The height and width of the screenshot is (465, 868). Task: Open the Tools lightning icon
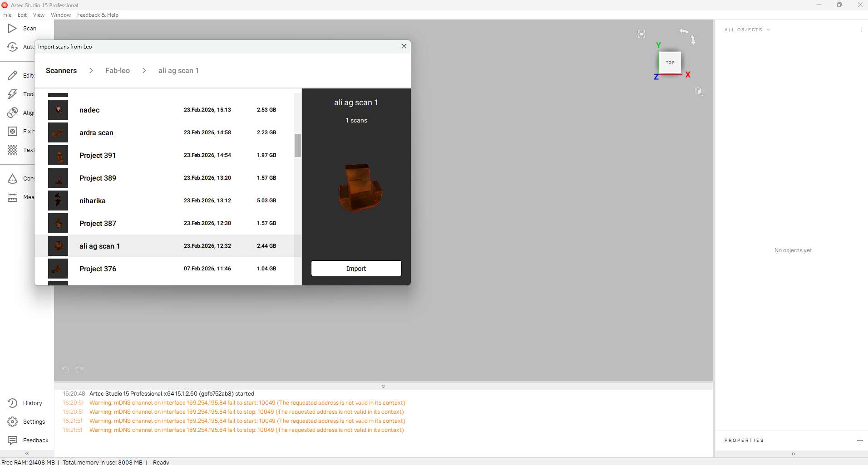[x=12, y=94]
